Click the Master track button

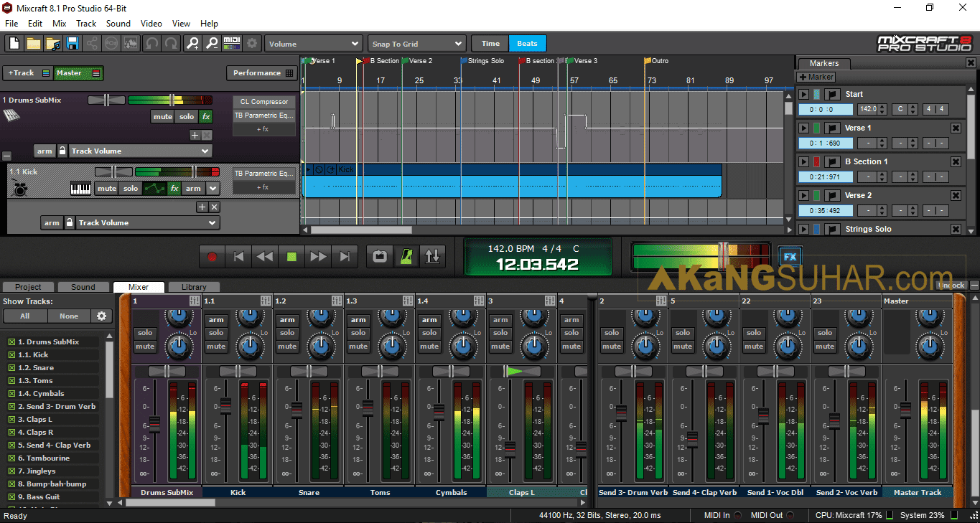tap(79, 73)
